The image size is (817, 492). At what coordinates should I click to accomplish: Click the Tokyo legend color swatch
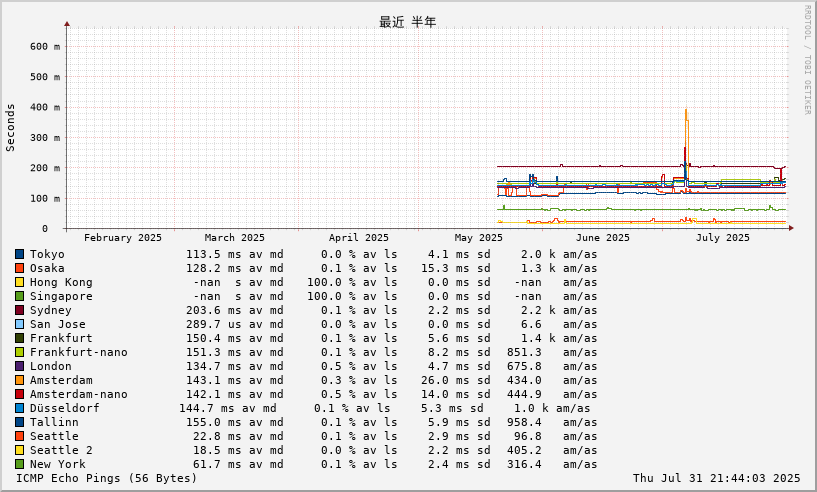click(x=19, y=254)
